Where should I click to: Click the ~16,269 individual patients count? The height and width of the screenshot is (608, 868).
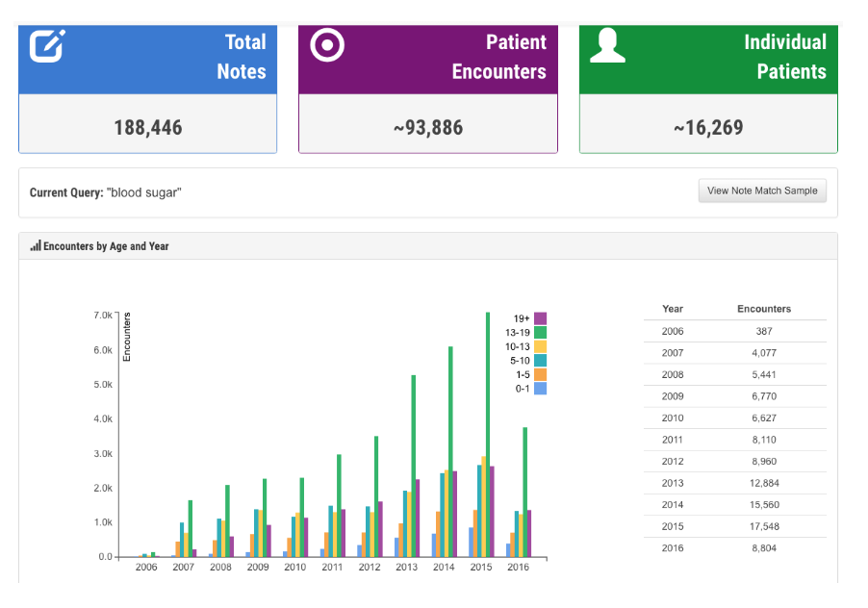tap(707, 127)
